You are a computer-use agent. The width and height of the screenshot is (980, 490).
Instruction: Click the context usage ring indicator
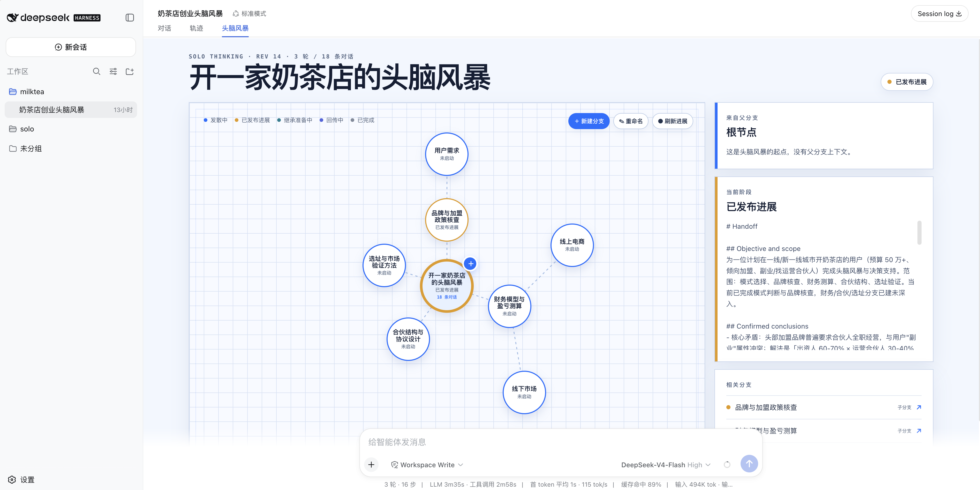point(727,464)
